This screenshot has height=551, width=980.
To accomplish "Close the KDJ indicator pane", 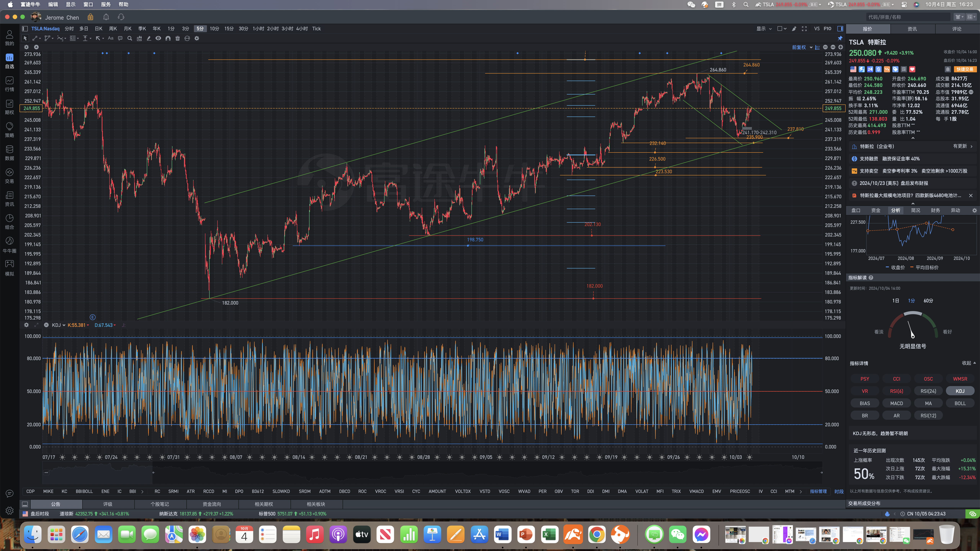I will point(46,325).
